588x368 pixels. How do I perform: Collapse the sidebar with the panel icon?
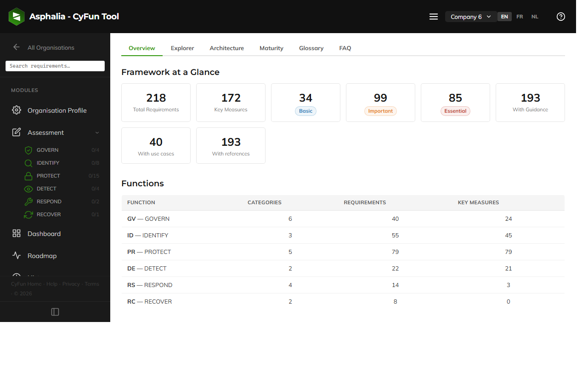(x=55, y=311)
